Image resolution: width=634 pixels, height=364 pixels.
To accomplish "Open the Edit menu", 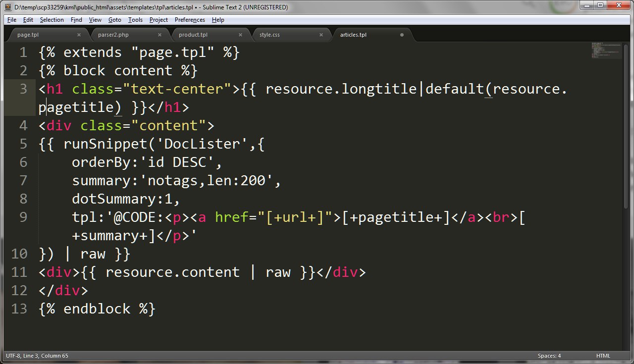I will (28, 20).
